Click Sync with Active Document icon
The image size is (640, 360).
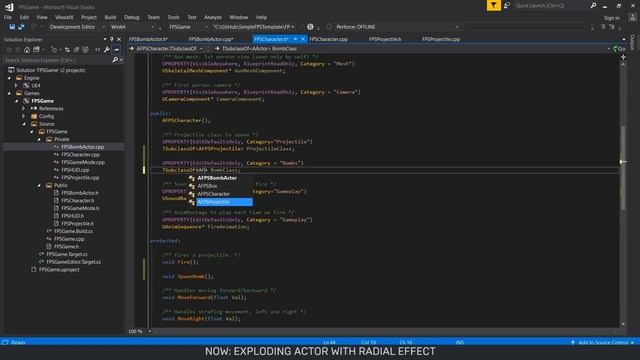67,50
